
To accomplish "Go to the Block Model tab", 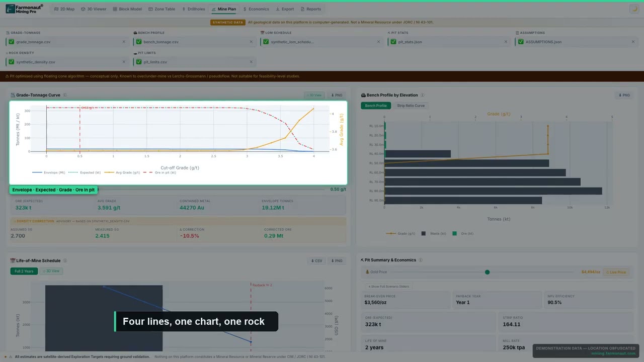I will point(127,9).
